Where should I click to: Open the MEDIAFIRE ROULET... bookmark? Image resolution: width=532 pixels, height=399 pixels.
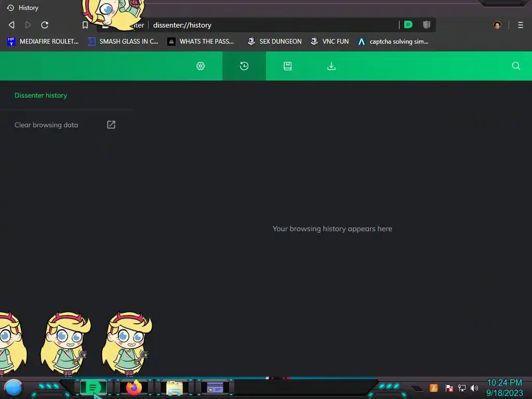pyautogui.click(x=43, y=42)
